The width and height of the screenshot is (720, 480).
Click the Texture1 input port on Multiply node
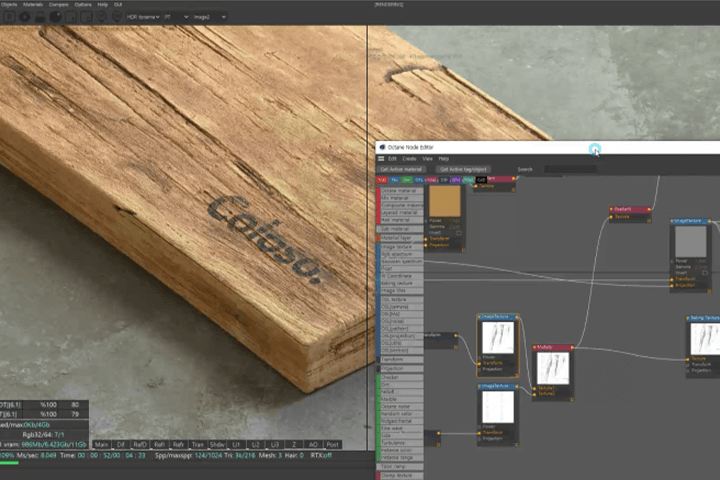pos(534,389)
